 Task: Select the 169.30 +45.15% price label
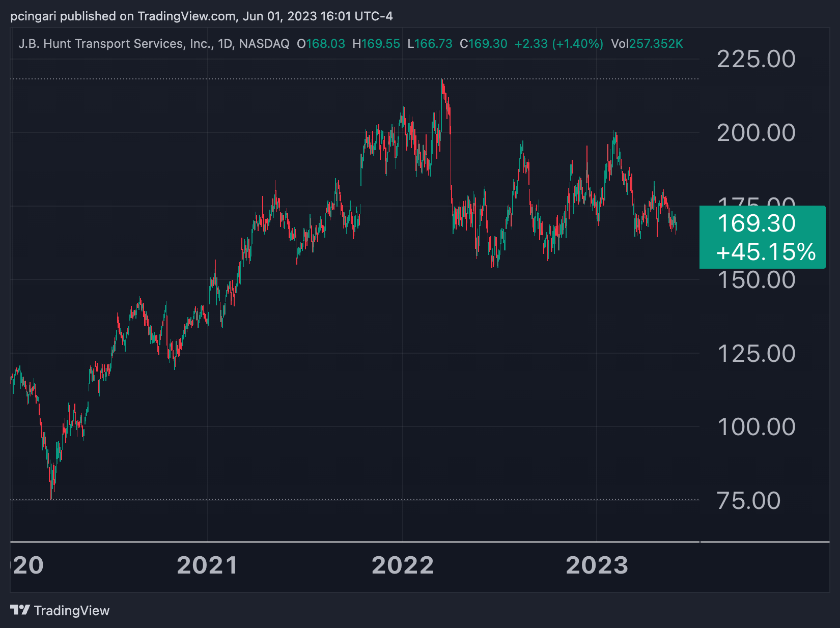762,237
